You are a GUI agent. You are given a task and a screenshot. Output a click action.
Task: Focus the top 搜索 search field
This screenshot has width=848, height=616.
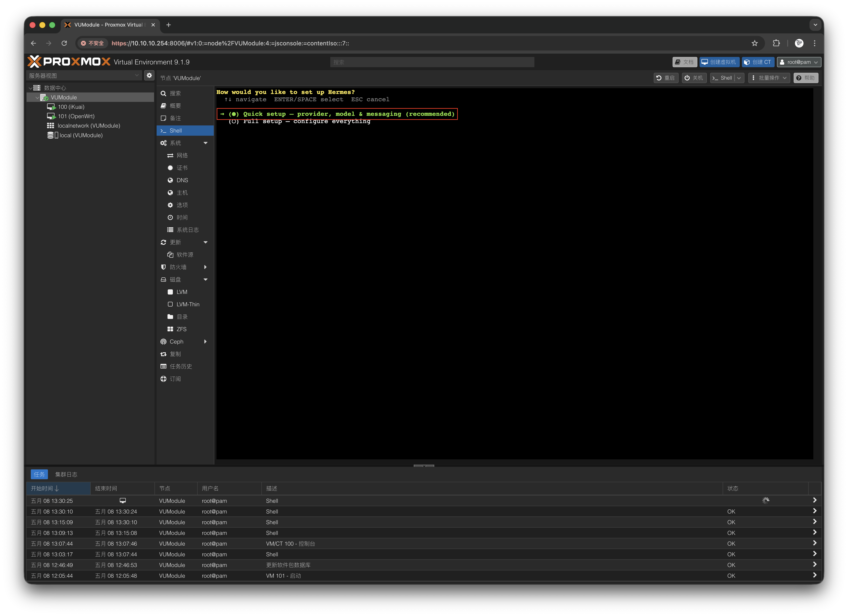[x=432, y=62]
